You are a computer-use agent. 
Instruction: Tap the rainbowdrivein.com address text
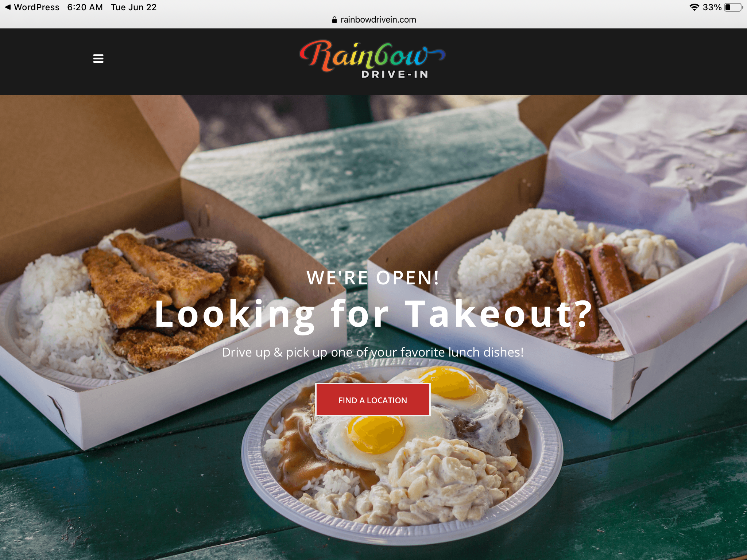click(378, 20)
